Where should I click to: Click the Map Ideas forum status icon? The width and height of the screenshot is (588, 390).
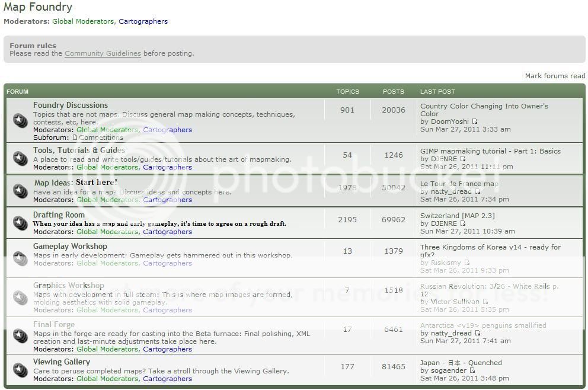[x=20, y=191]
